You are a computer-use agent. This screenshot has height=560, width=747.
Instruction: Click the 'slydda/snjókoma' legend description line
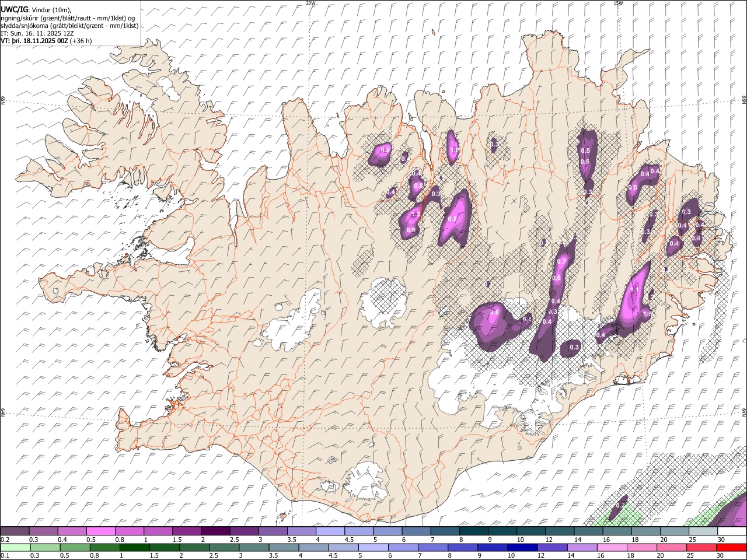point(69,26)
